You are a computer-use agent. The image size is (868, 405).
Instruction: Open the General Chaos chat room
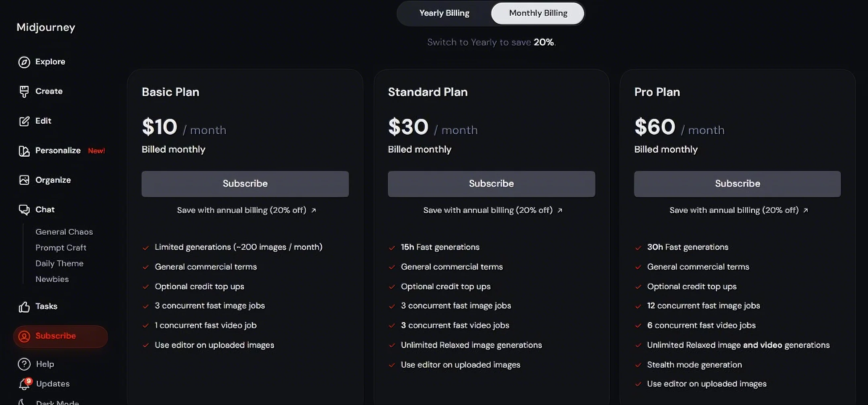click(64, 232)
